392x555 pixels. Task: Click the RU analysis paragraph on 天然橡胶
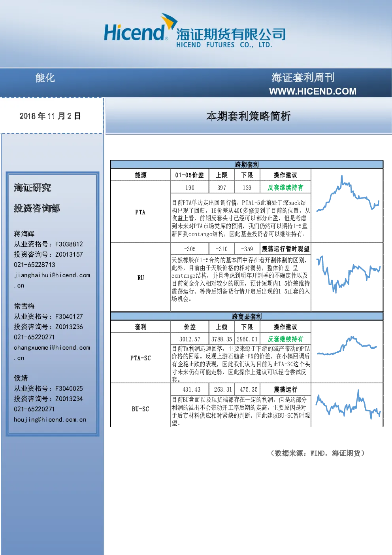pyautogui.click(x=241, y=279)
